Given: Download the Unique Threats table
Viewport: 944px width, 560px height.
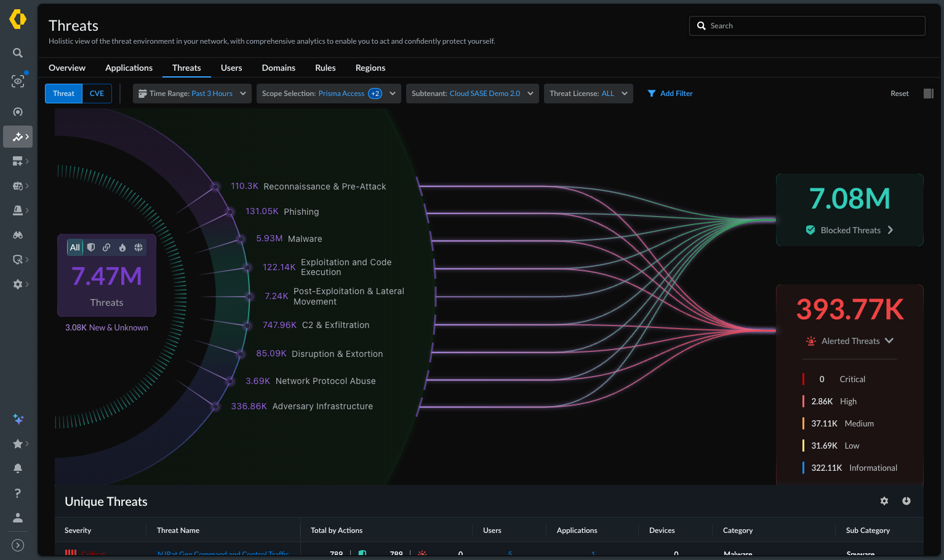Looking at the screenshot, I should [906, 501].
